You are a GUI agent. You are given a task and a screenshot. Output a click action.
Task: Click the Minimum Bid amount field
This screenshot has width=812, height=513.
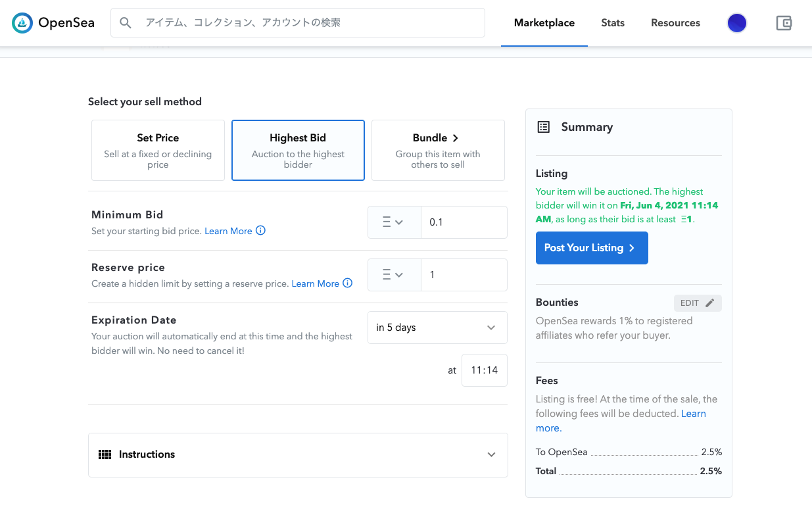point(464,222)
